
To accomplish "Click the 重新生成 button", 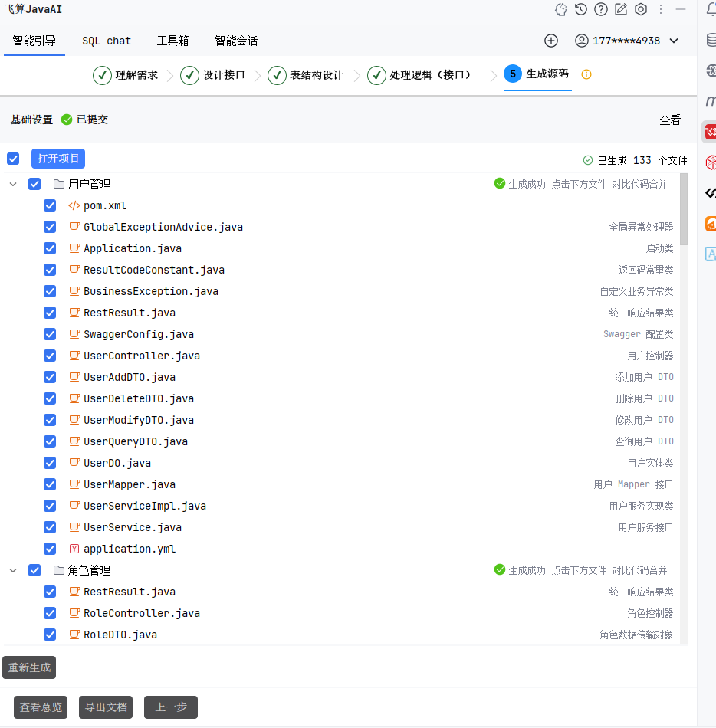I will pyautogui.click(x=29, y=667).
